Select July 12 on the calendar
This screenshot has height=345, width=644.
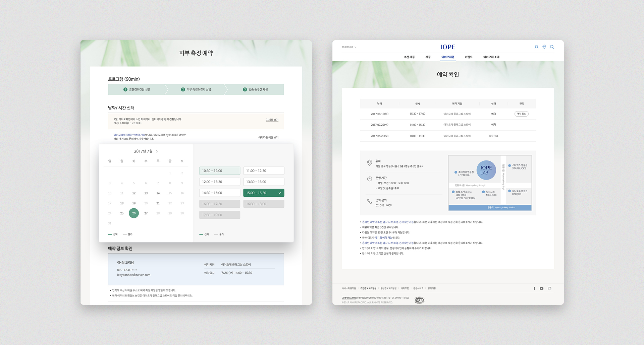pos(134,193)
